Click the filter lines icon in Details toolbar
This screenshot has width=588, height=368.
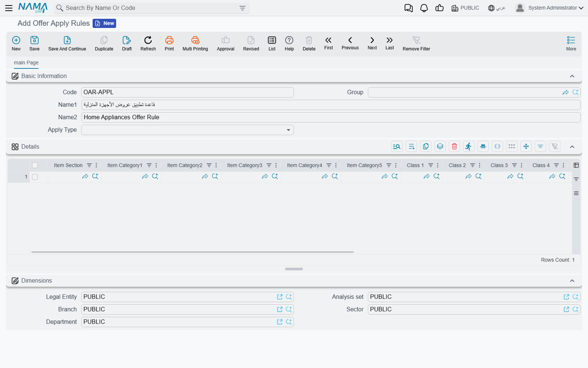click(540, 146)
